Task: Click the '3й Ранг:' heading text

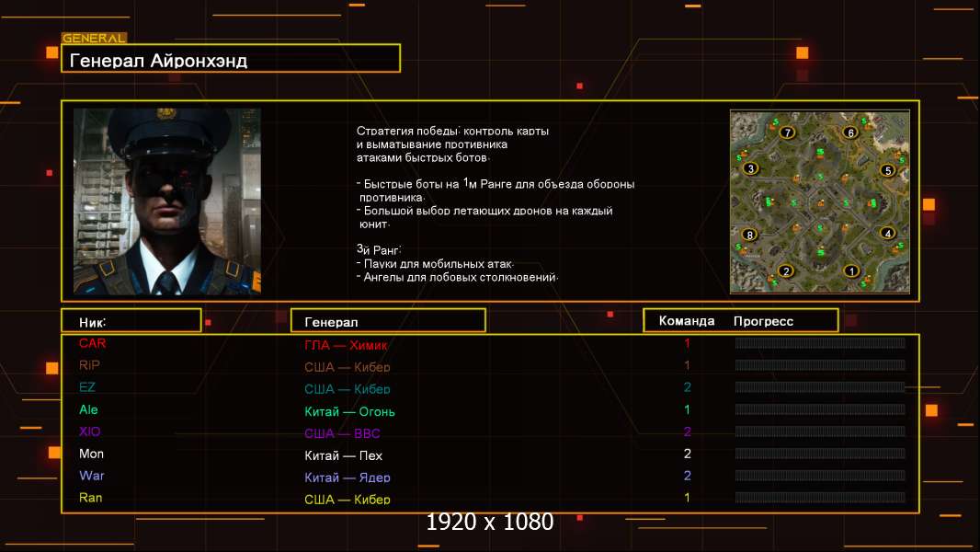Action: point(379,249)
